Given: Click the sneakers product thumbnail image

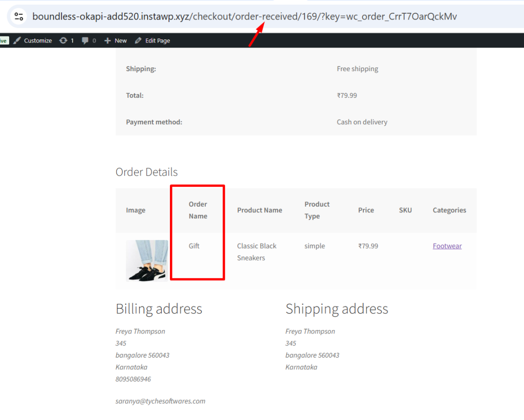Looking at the screenshot, I should tap(147, 260).
